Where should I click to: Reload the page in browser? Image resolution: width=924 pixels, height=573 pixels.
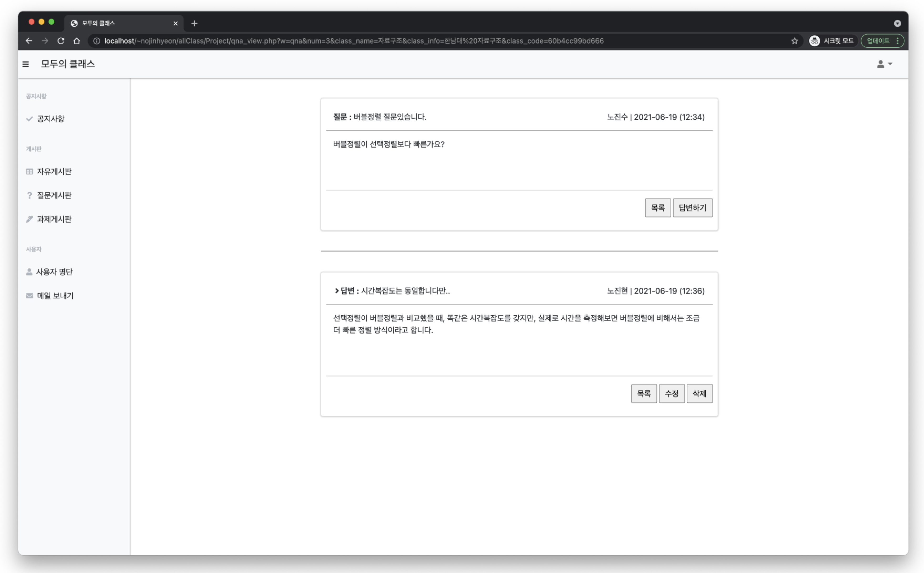tap(61, 41)
